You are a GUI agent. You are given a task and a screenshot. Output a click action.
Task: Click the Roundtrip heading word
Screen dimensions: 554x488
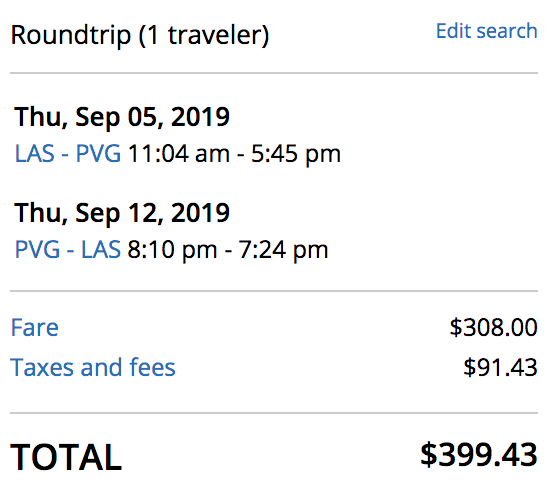(71, 35)
